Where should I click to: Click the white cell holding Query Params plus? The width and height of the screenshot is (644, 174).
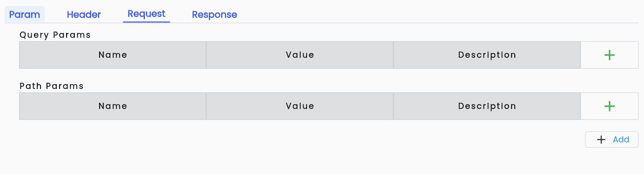coord(609,55)
